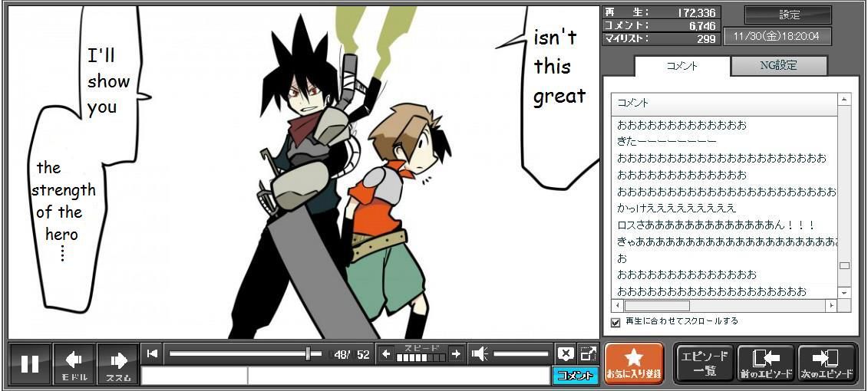The image size is (868, 391).
Task: Submit comment with cyan コメント button
Action: click(x=575, y=376)
